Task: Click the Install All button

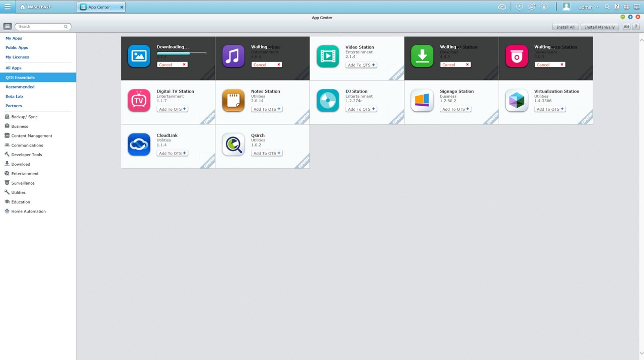Action: click(566, 27)
